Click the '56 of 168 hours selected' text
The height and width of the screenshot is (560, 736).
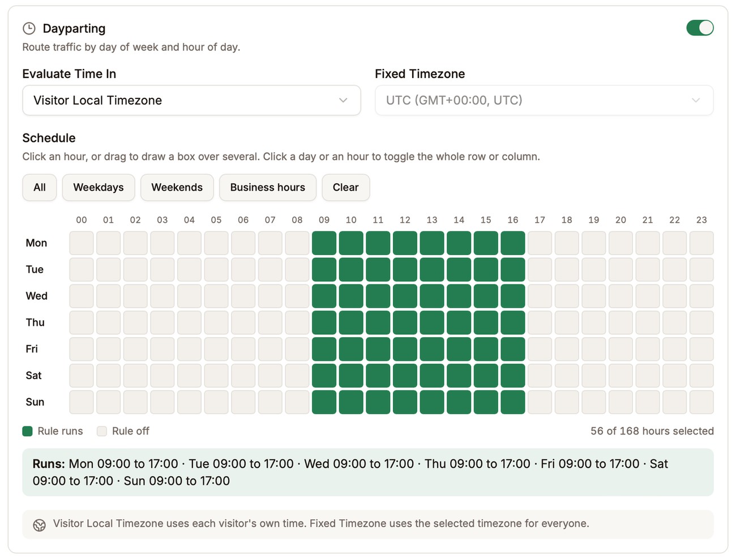[652, 431]
